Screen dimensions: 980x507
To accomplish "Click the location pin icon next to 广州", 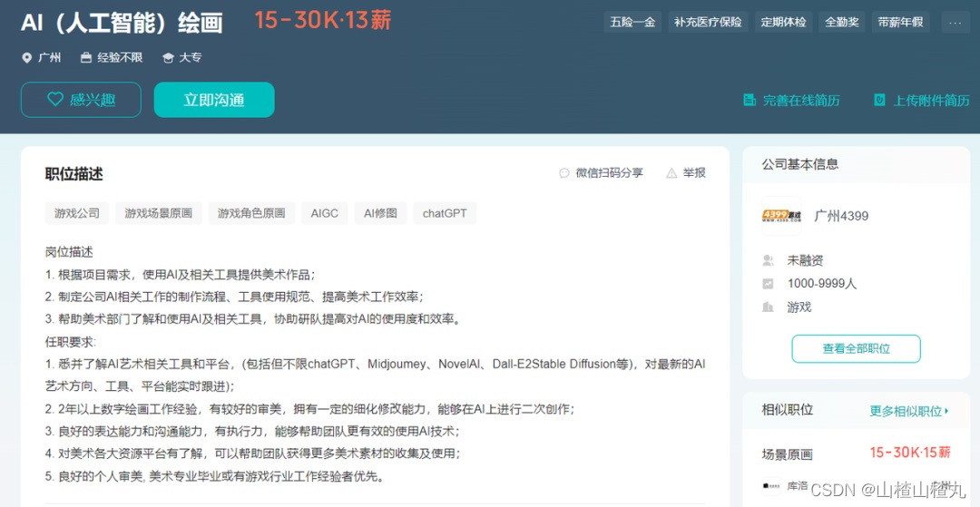I will pyautogui.click(x=26, y=58).
